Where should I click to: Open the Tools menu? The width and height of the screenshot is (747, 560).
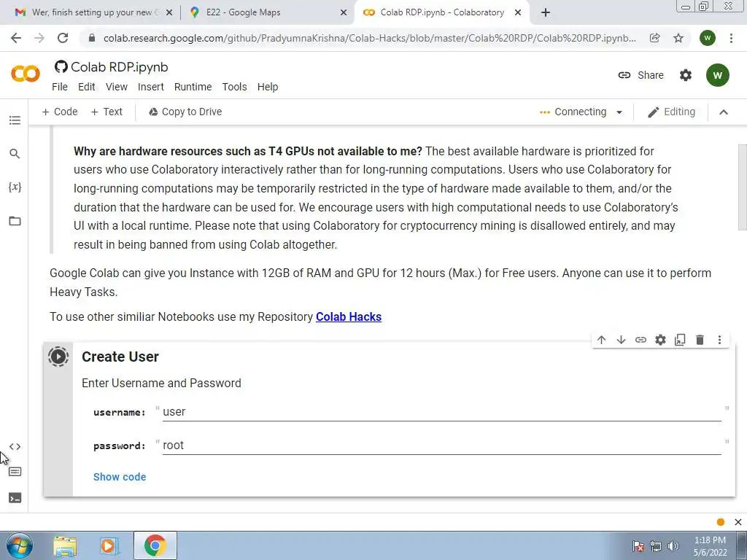(x=234, y=87)
